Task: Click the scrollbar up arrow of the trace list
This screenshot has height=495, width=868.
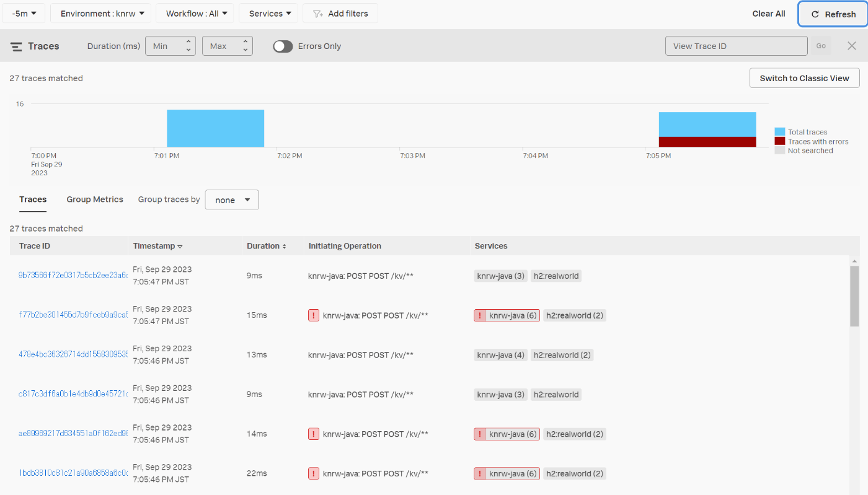Action: coord(854,261)
